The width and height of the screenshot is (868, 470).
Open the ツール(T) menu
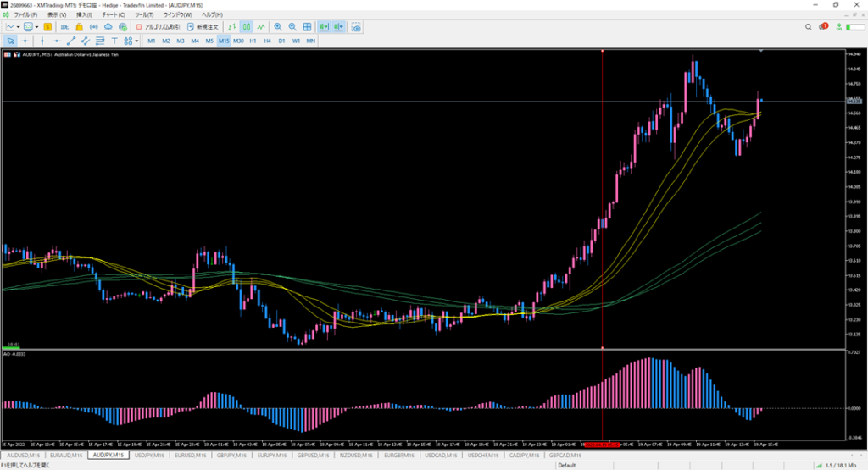click(144, 15)
